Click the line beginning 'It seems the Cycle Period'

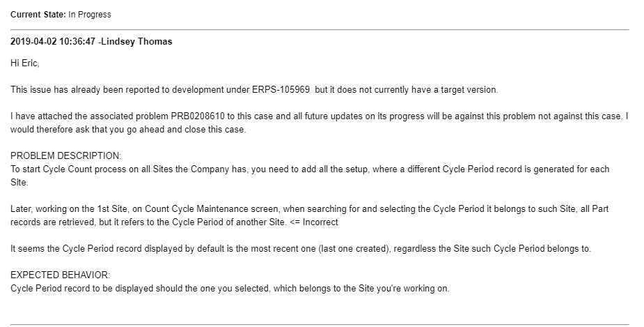click(301, 249)
